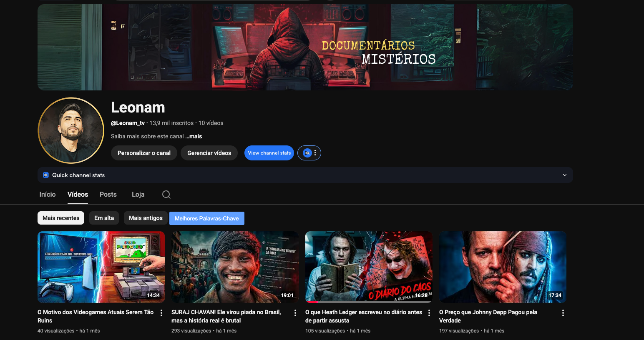The image size is (644, 340).
Task: Open options menu for the SURAJ CHAVAN video
Action: pos(295,313)
